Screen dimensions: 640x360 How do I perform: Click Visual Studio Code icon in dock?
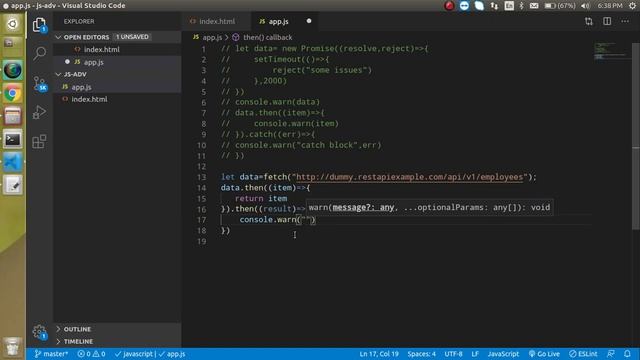13,162
